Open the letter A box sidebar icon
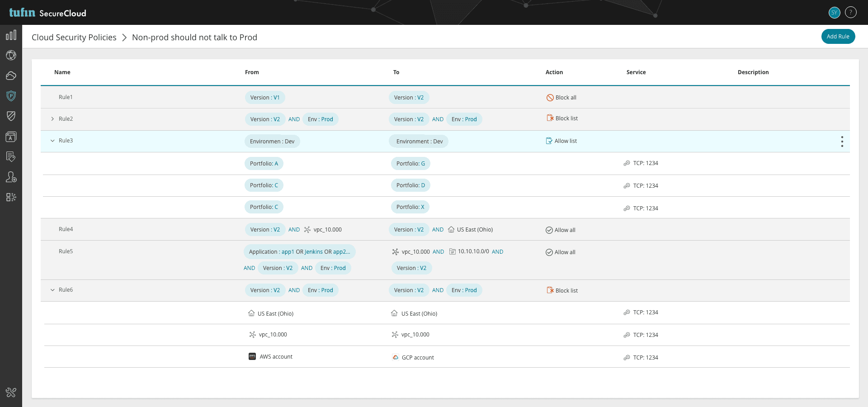The height and width of the screenshot is (407, 868). 11,137
